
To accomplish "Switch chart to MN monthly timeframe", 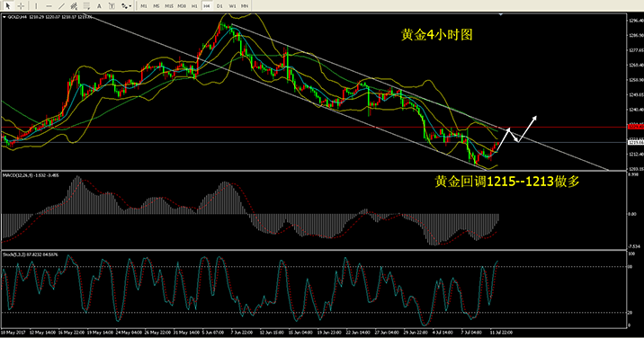I will click(245, 6).
